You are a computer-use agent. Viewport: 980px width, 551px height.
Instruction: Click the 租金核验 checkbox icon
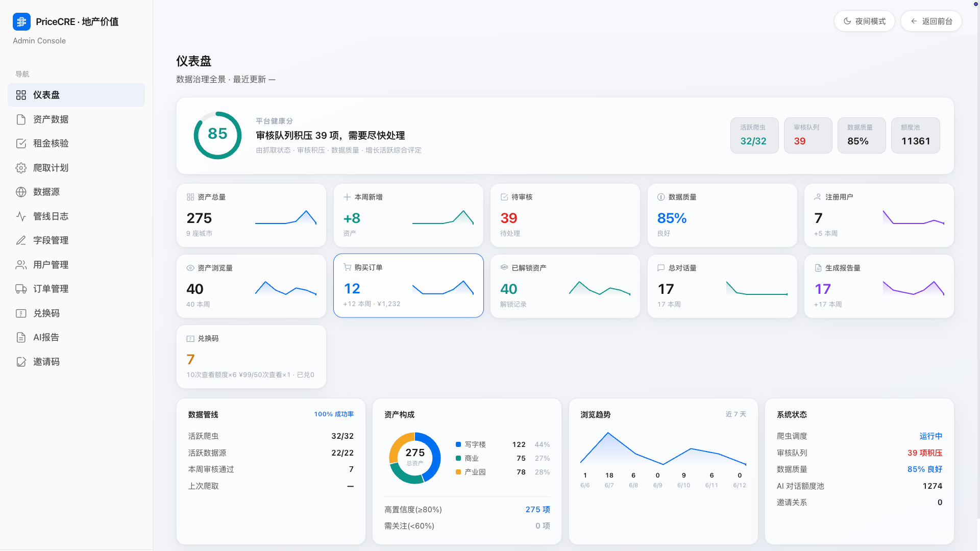click(21, 143)
